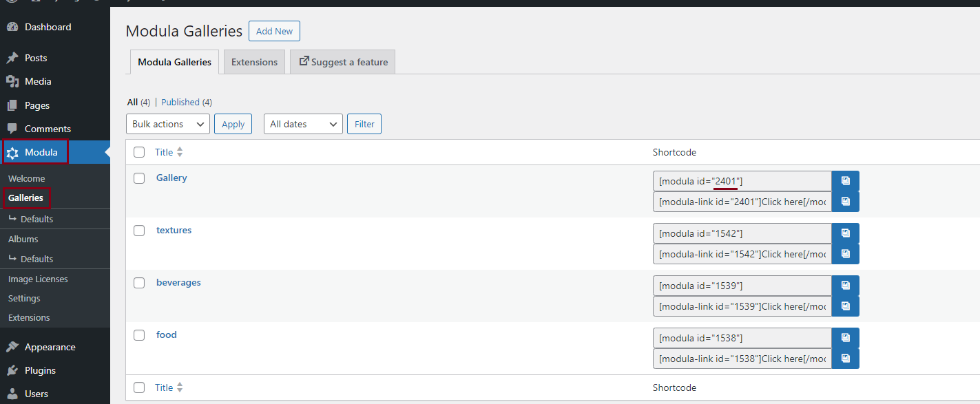This screenshot has height=404, width=980.
Task: Click the Plugins icon in sidebar
Action: pyautogui.click(x=12, y=370)
